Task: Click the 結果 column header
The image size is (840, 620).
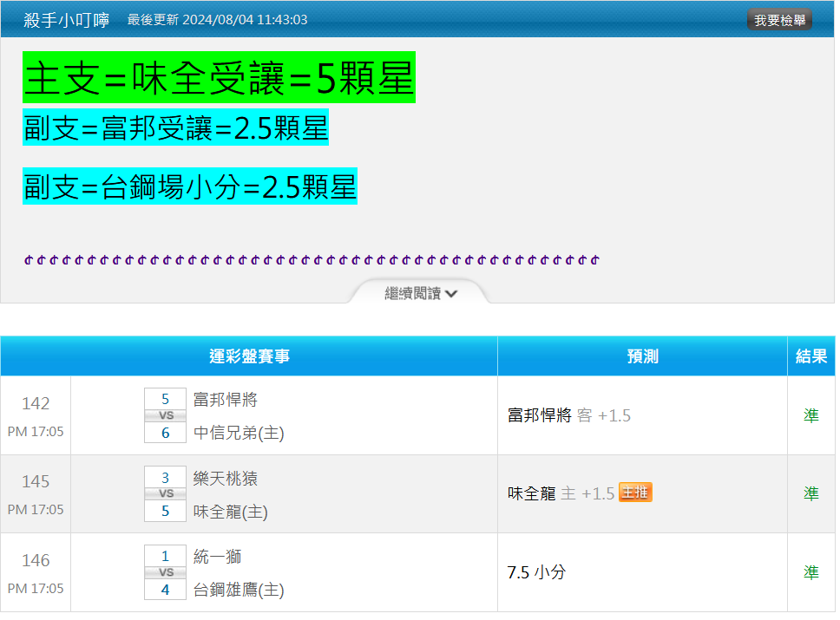Action: click(811, 356)
